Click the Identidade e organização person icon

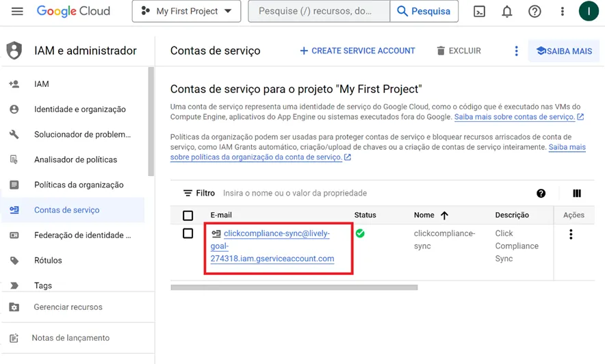[x=14, y=109]
